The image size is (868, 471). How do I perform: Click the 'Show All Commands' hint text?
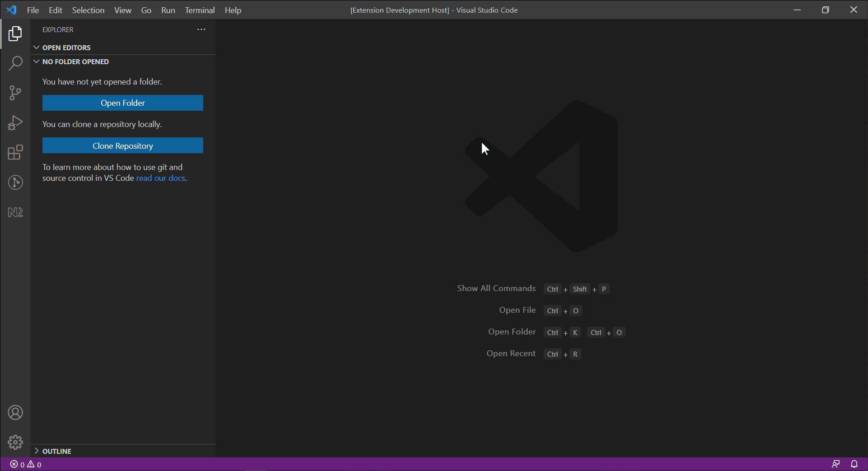[x=496, y=288]
